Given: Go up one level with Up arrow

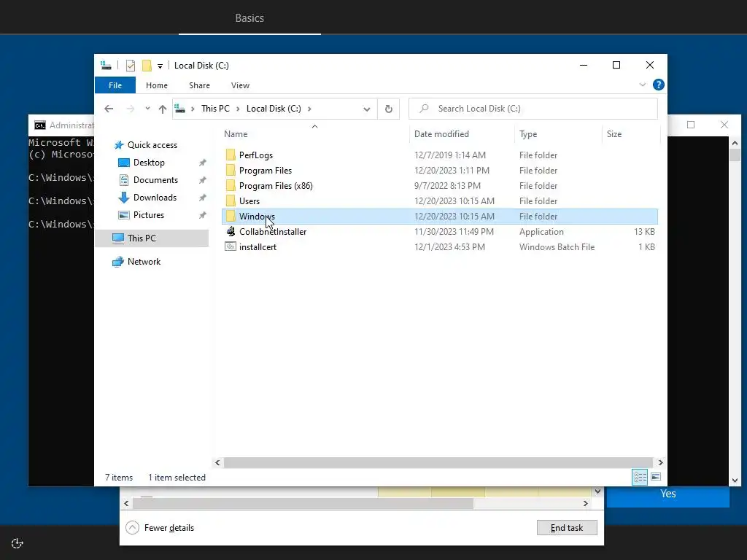Looking at the screenshot, I should point(163,109).
